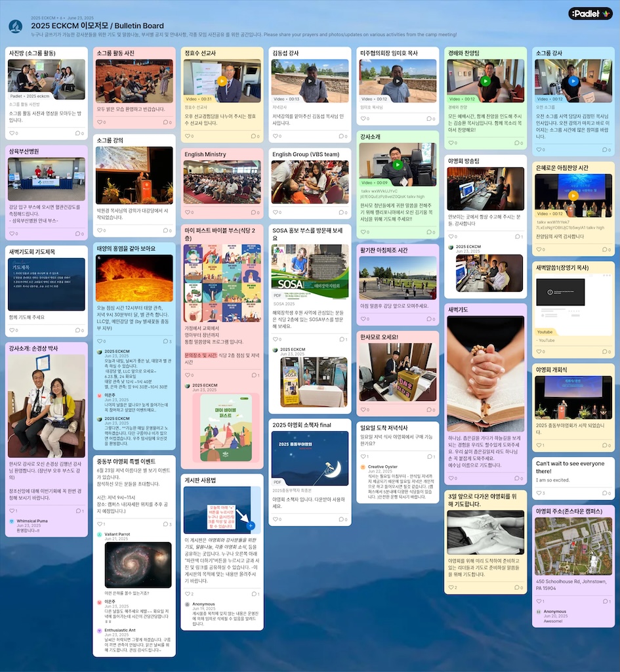View the sun flare photo in 태양의 홍염
This screenshot has height=672, width=620.
tap(134, 278)
